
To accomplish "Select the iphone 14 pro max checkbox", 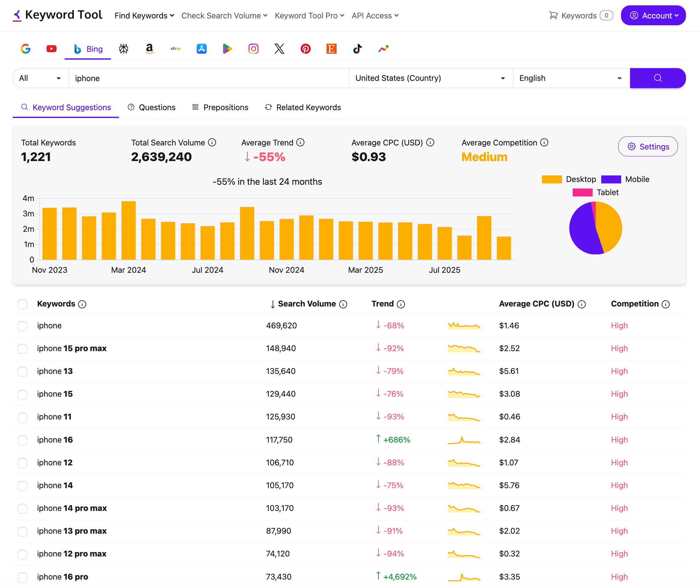I will (x=22, y=509).
